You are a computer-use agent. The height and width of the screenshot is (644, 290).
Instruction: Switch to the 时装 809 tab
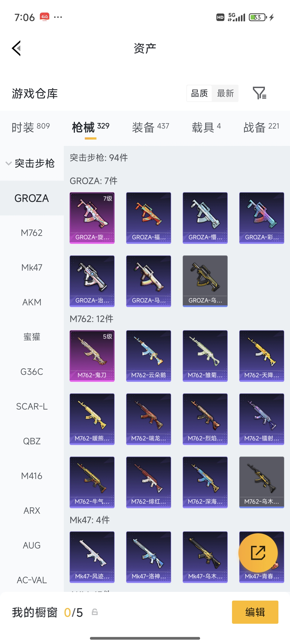(31, 127)
